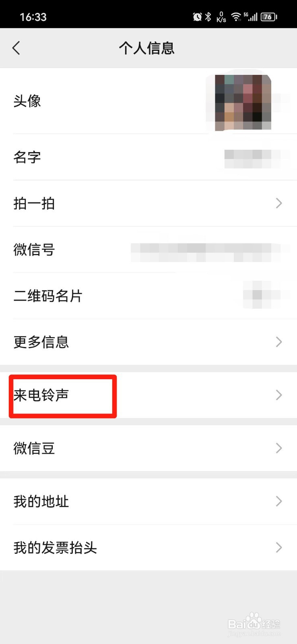Viewport: 297px width, 644px height.
Task: Expand the 更多信息 chevron arrow
Action: tap(279, 342)
